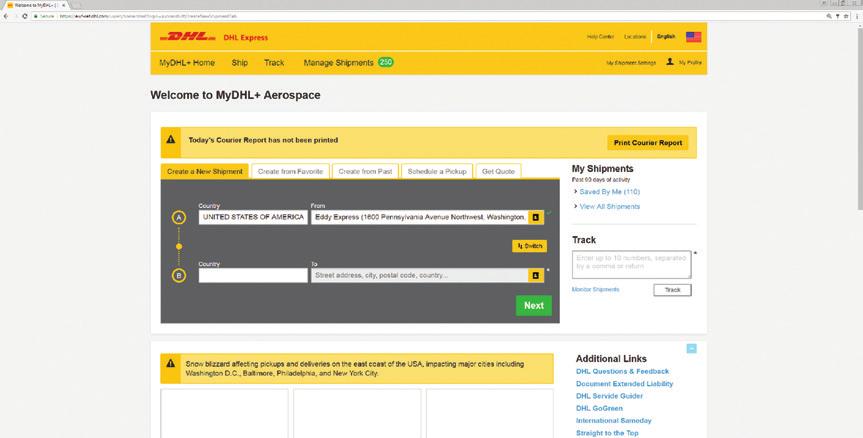Click the browser reload icon
The width and height of the screenshot is (863, 438).
[x=25, y=17]
